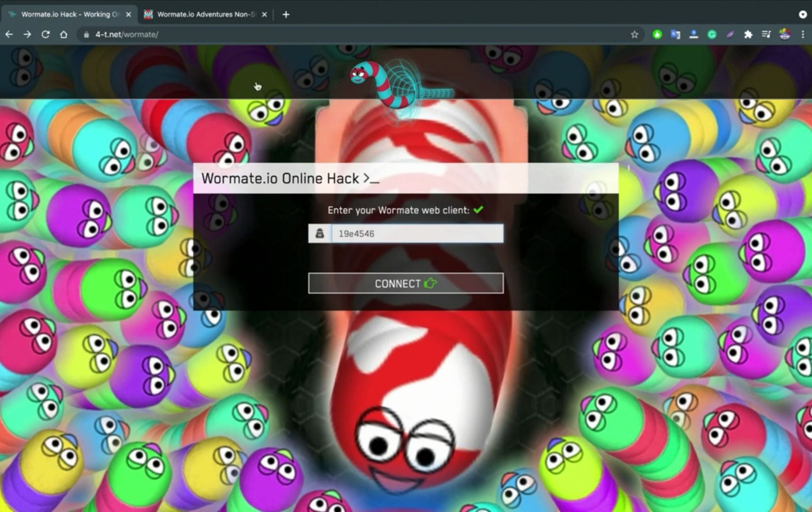The height and width of the screenshot is (512, 812).
Task: Open the downloader extension icon
Action: click(693, 34)
